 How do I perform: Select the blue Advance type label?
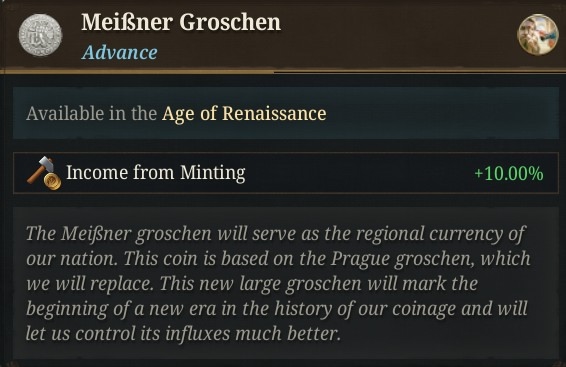coord(119,53)
